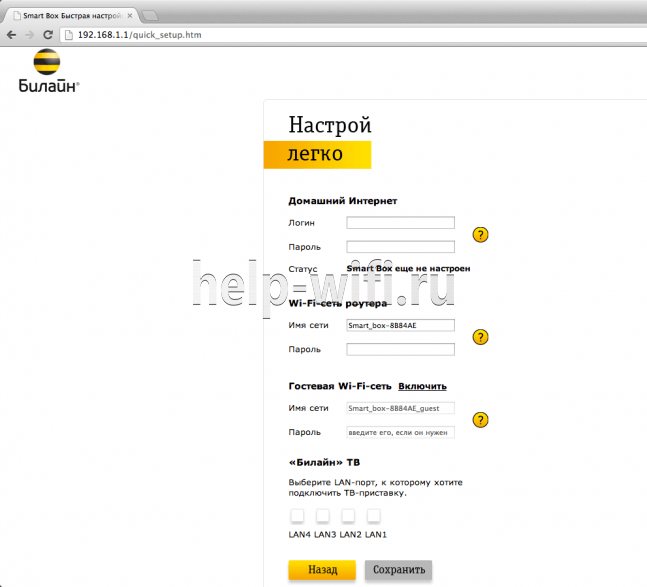Check the LAN3 port checkbox
This screenshot has width=647, height=587.
(x=323, y=515)
